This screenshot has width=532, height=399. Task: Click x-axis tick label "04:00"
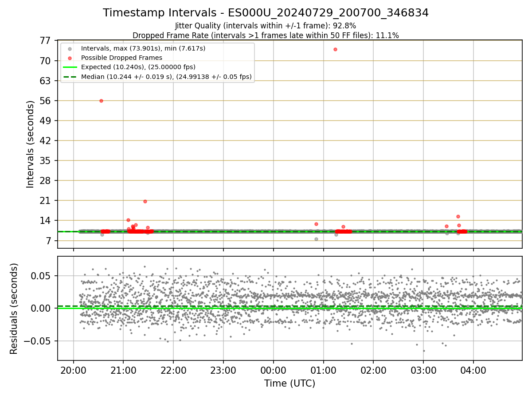[473, 370]
